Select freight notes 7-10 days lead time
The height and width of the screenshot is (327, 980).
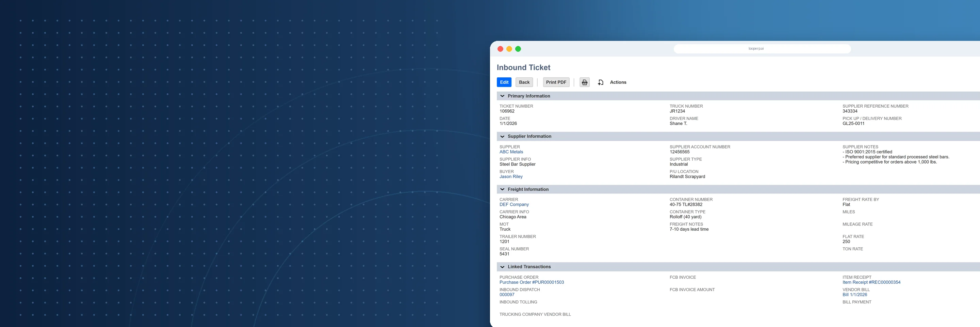pos(689,229)
